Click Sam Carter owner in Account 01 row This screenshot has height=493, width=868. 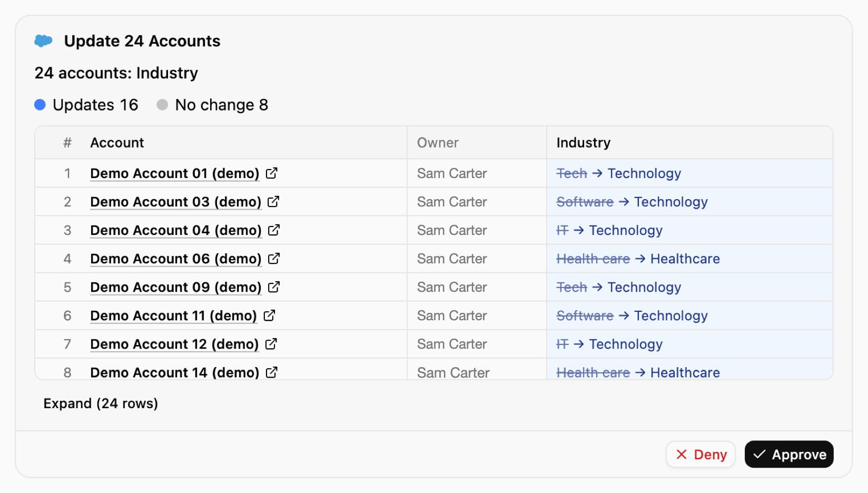coord(452,173)
